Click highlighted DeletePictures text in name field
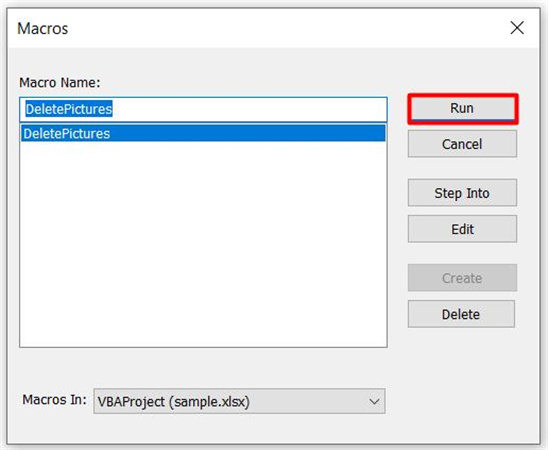The image size is (548, 450). point(69,109)
